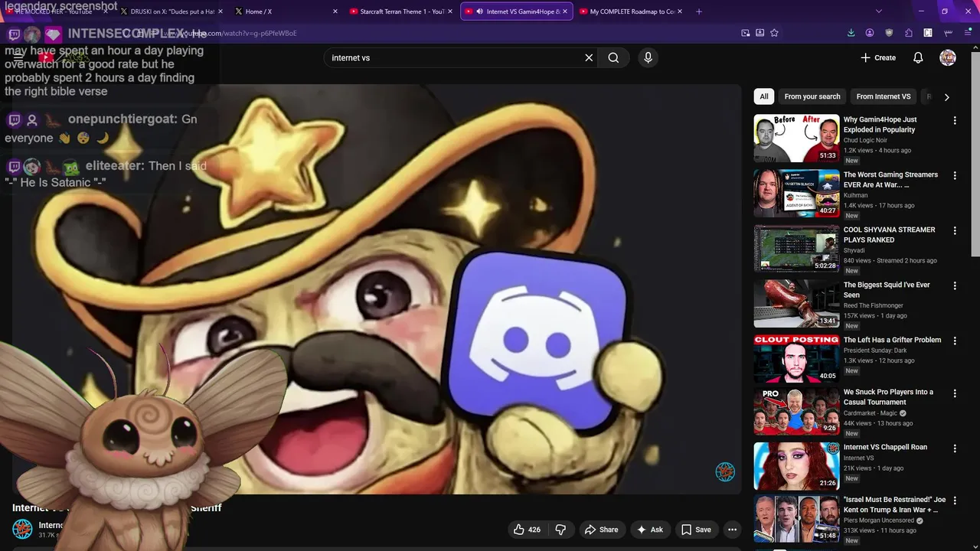Open the uBlock Origin shield extension
This screenshot has width=980, height=551.
point(889,33)
